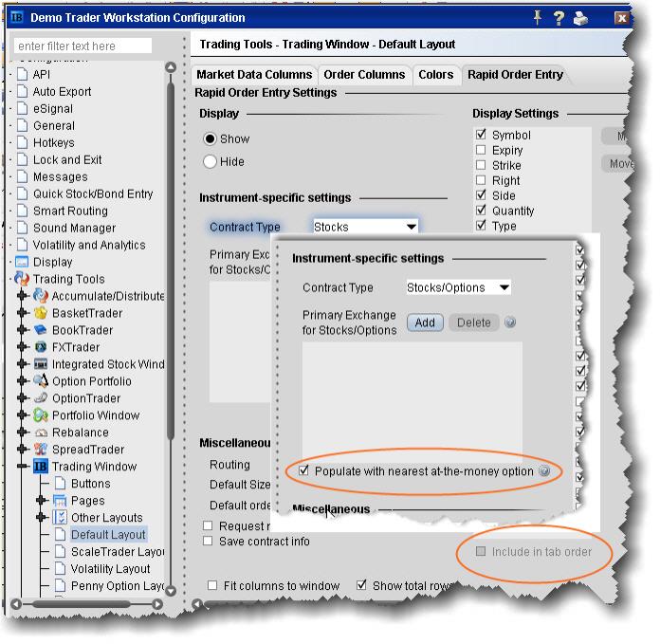This screenshot has height=644, width=660.
Task: Select the Portfolio Window icon
Action: (x=41, y=415)
